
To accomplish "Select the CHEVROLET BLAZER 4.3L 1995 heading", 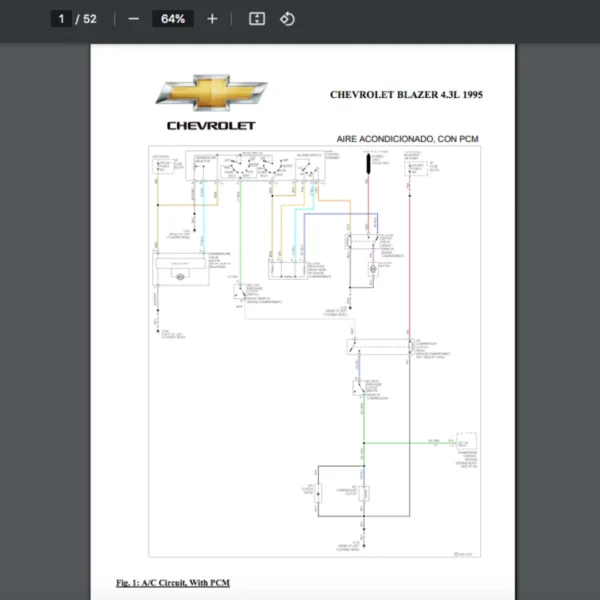I will [405, 95].
